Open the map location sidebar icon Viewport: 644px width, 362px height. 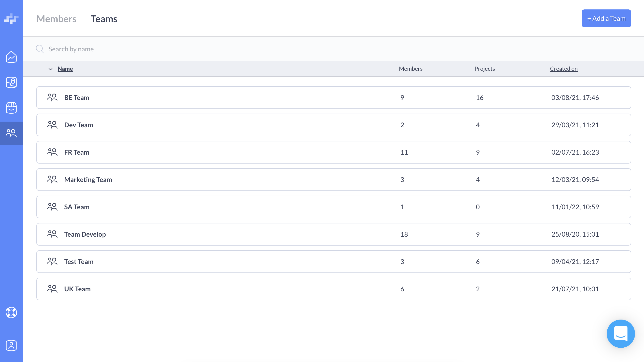pos(11,82)
